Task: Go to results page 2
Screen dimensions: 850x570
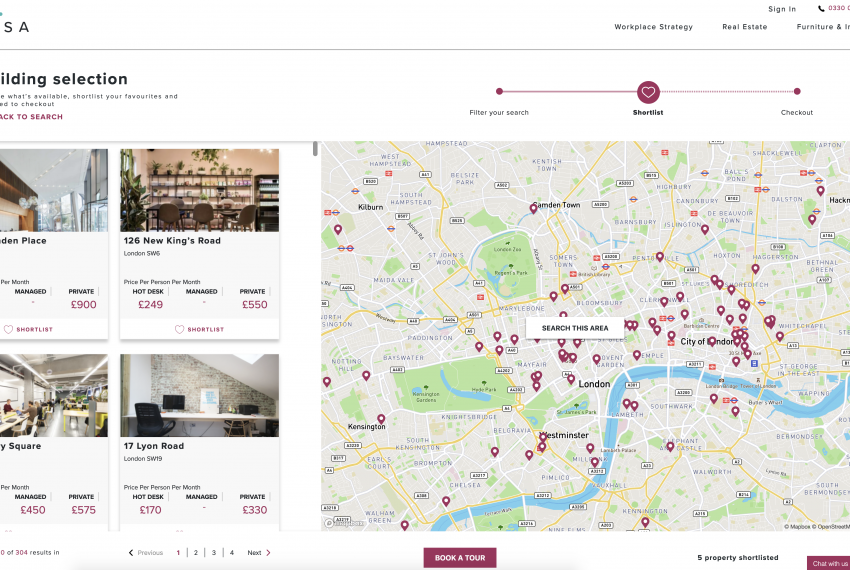Action: 196,553
